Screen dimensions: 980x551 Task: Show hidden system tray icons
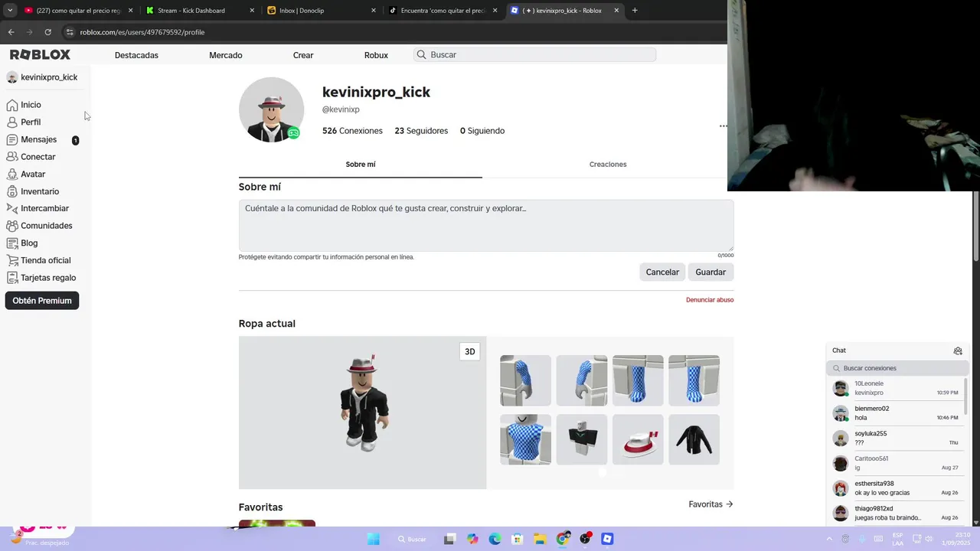pyautogui.click(x=829, y=539)
